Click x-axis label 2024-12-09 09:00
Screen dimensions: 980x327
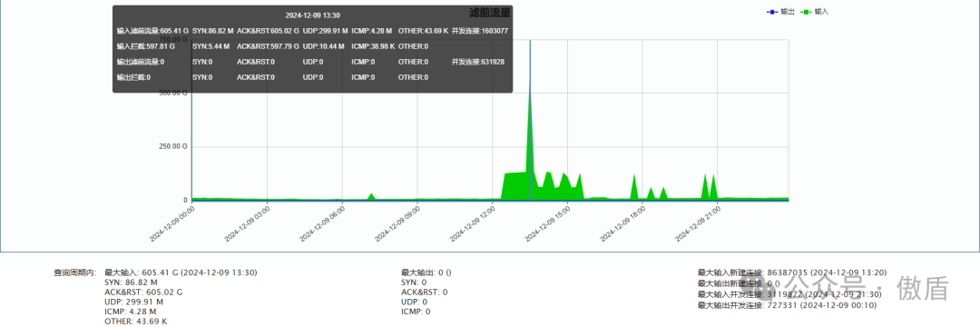point(397,223)
